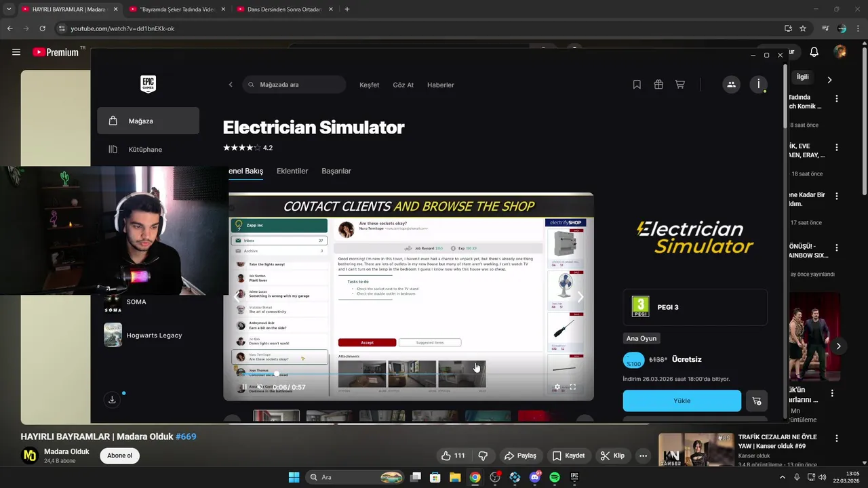Image resolution: width=868 pixels, height=488 pixels.
Task: Go to YouTube Premium home logo
Action: coord(56,52)
